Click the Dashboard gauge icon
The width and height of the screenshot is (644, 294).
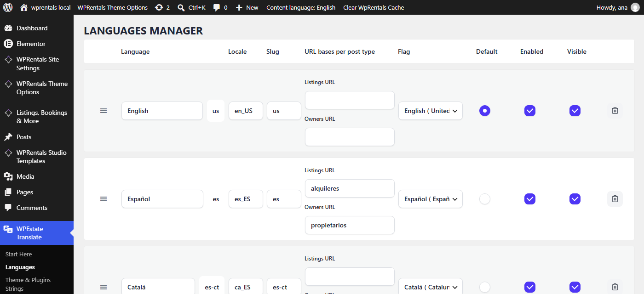click(8, 28)
